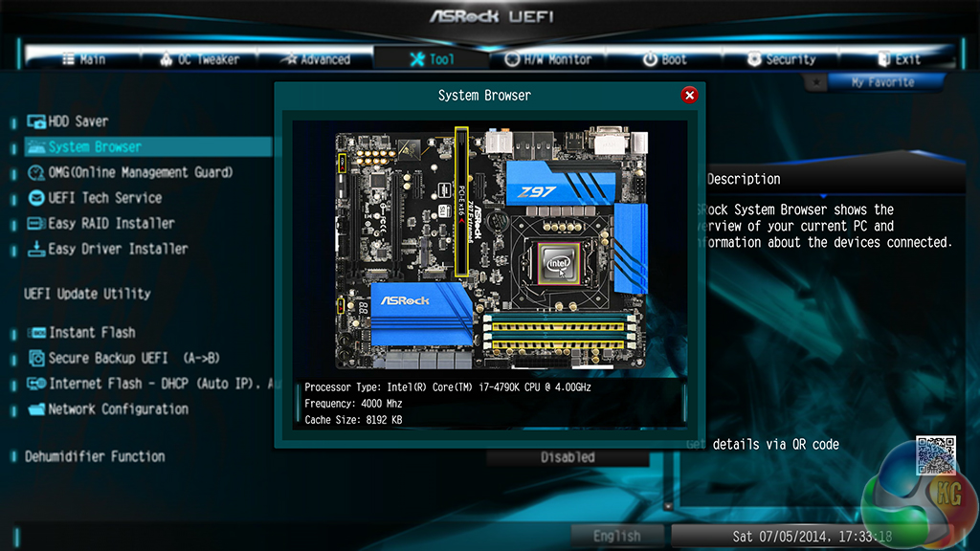
Task: Click the Instant Flash icon
Action: point(37,332)
